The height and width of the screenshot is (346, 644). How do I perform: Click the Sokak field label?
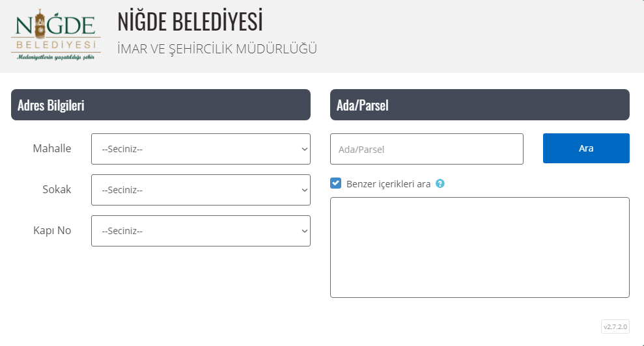pos(57,189)
